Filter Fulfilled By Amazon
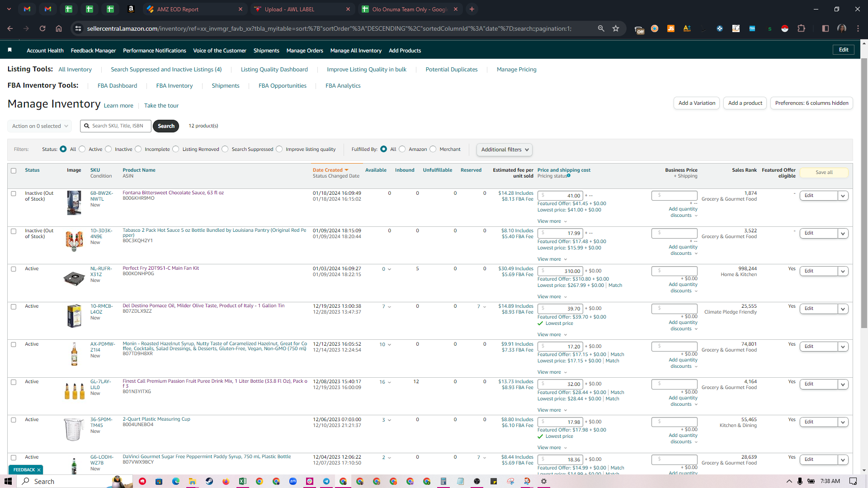 (402, 149)
